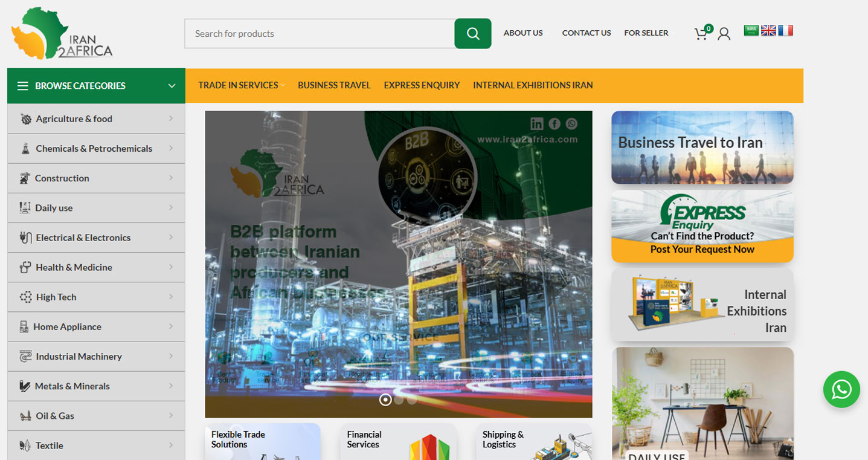Click the Home Appliance category icon
The height and width of the screenshot is (460, 868).
24,327
